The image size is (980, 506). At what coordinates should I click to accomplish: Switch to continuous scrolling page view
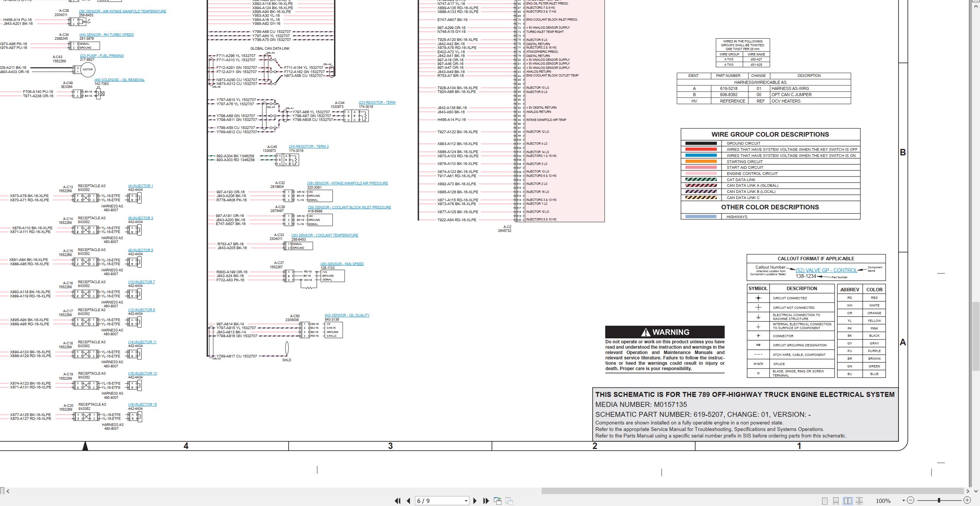tap(836, 501)
